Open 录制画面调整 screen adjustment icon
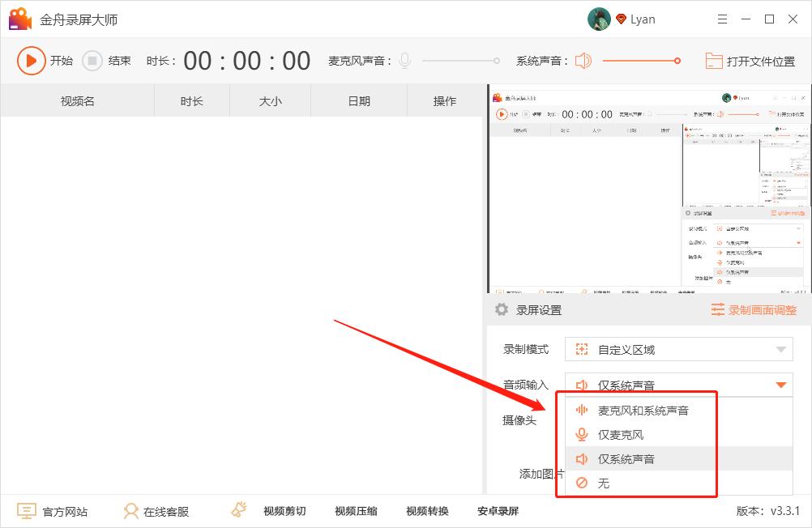812x528 pixels. click(x=720, y=309)
